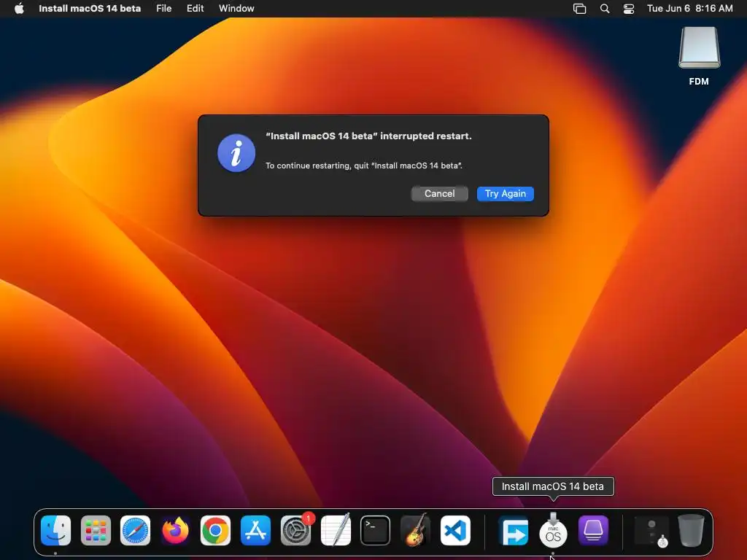Screen dimensions: 747x560
Task: Click the Install macOS installer Dock icon
Action: 553,531
